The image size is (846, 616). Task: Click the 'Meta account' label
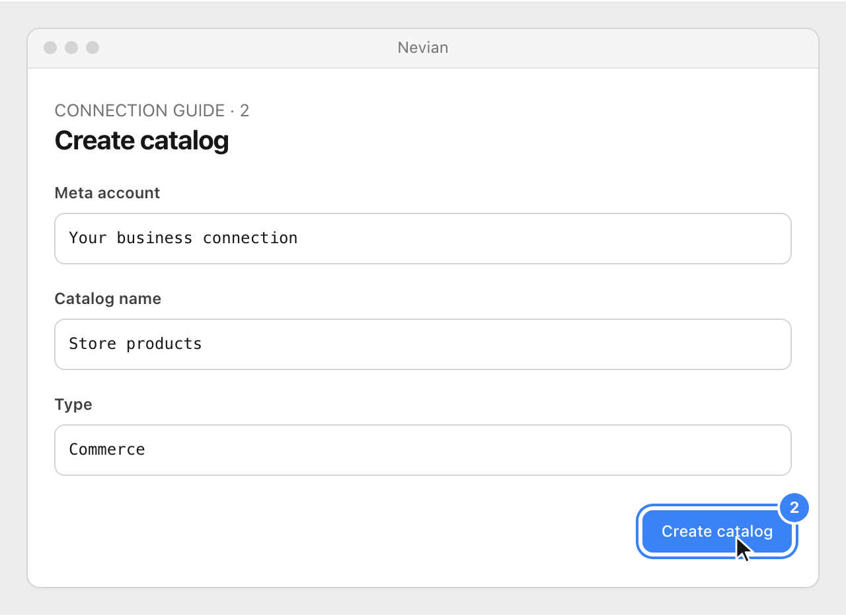107,193
